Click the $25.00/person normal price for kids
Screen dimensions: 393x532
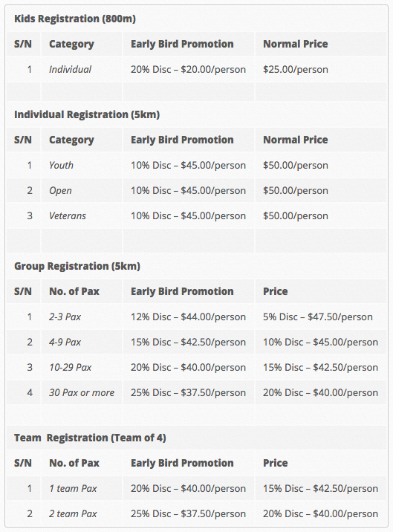[296, 70]
